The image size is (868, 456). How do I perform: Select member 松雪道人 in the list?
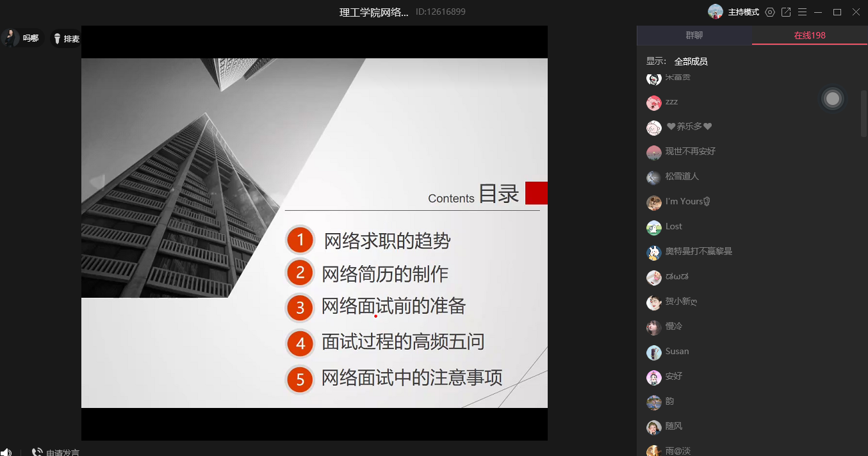tap(682, 176)
